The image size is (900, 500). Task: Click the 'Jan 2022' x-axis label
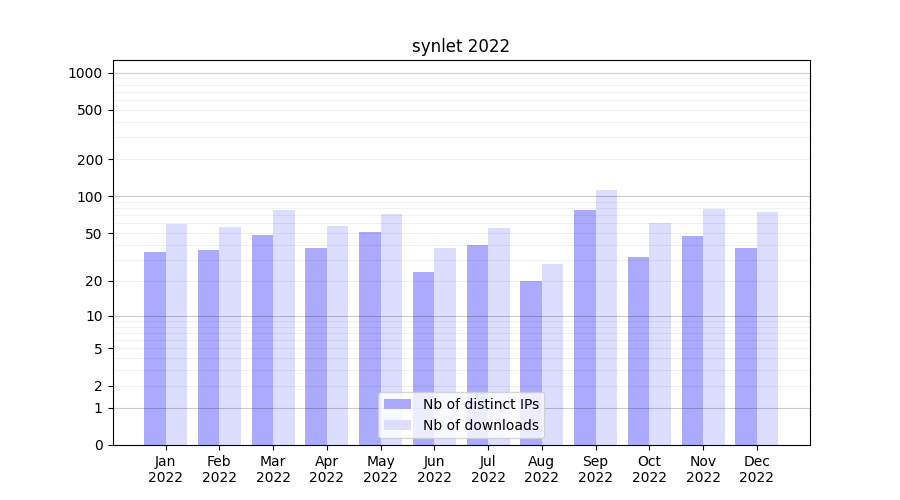click(x=166, y=469)
